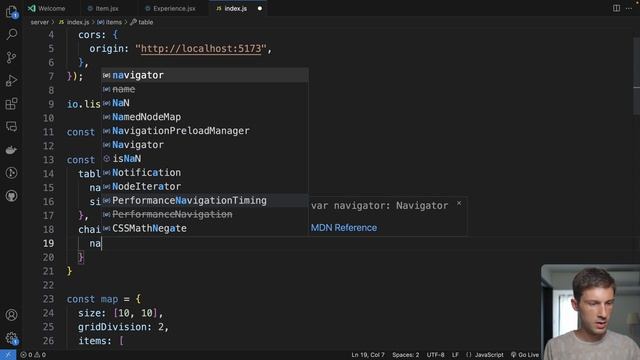Open the Remote Explorer icon in the activity bar
This screenshot has height=360, width=640.
coord(11,127)
